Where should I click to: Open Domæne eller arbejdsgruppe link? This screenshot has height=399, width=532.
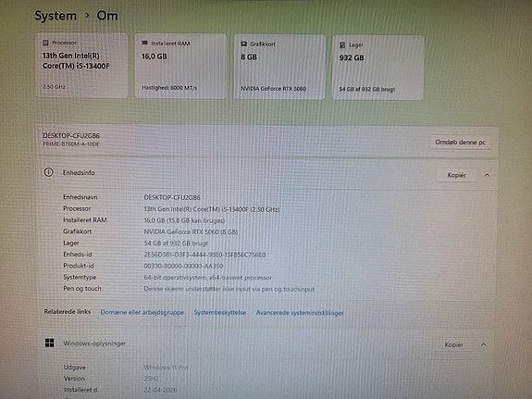142,312
